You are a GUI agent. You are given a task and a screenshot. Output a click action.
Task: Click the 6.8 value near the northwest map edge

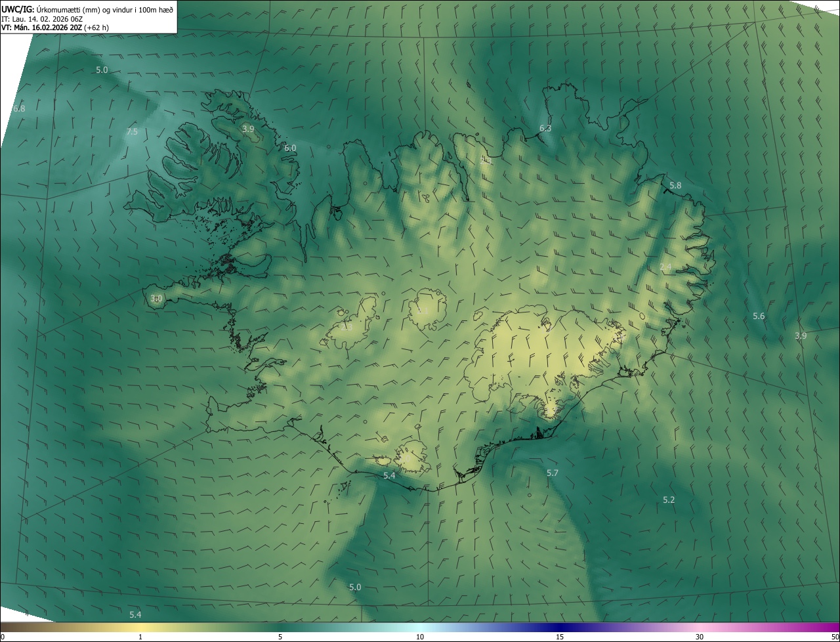tap(18, 108)
